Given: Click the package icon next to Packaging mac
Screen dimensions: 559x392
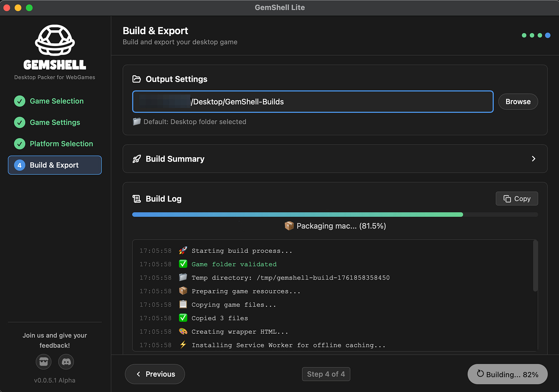Looking at the screenshot, I should click(x=289, y=226).
